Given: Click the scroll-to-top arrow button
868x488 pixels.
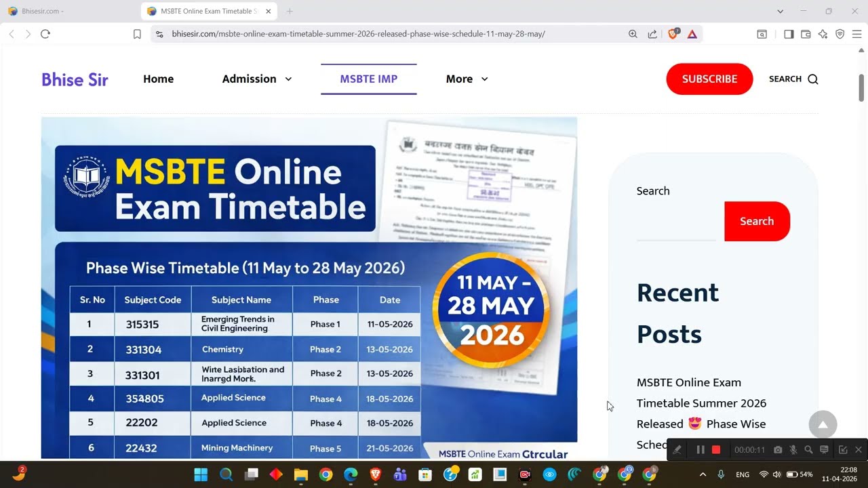Looking at the screenshot, I should 823,425.
